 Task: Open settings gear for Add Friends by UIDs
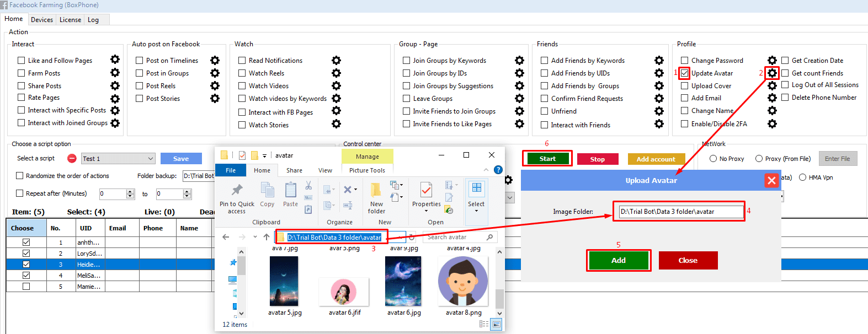[x=659, y=73]
